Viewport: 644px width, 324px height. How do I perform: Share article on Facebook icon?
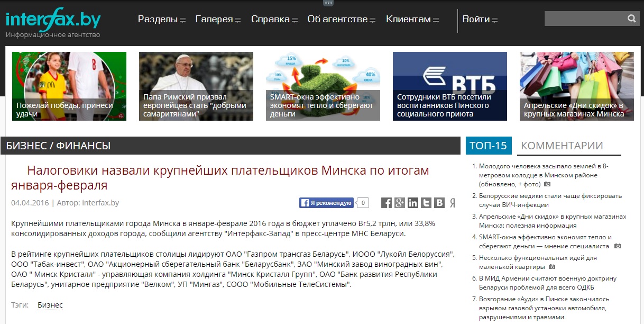387,203
